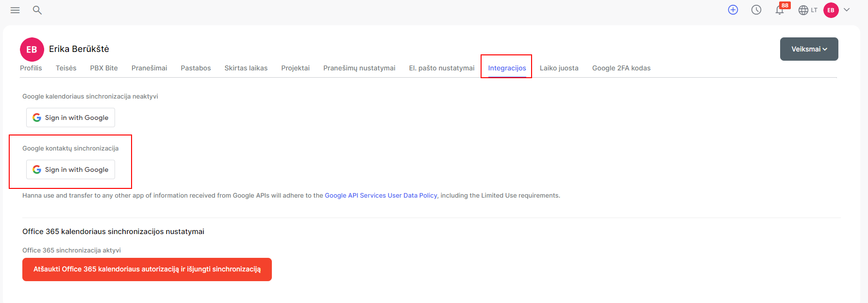Viewport: 868px width, 303px height.
Task: Click 'Google kalendoriaus sinchronizacija neaktyvi' text
Action: (x=90, y=97)
